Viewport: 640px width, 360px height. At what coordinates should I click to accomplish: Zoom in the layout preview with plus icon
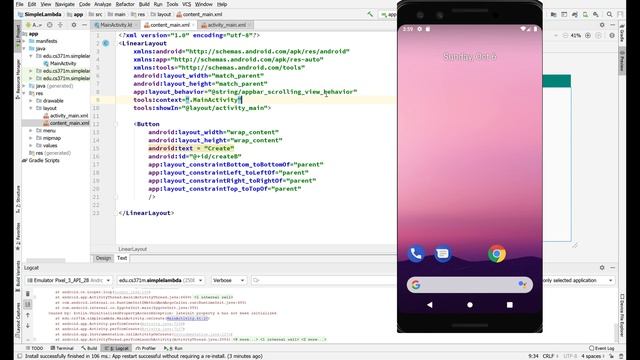(x=588, y=36)
